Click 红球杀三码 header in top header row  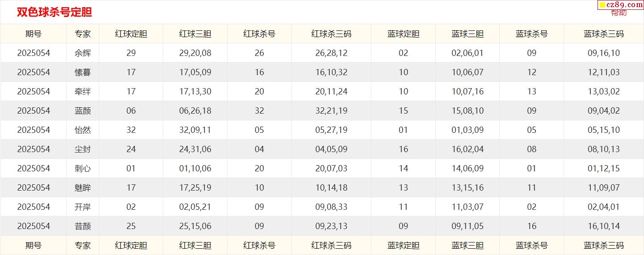[331, 34]
